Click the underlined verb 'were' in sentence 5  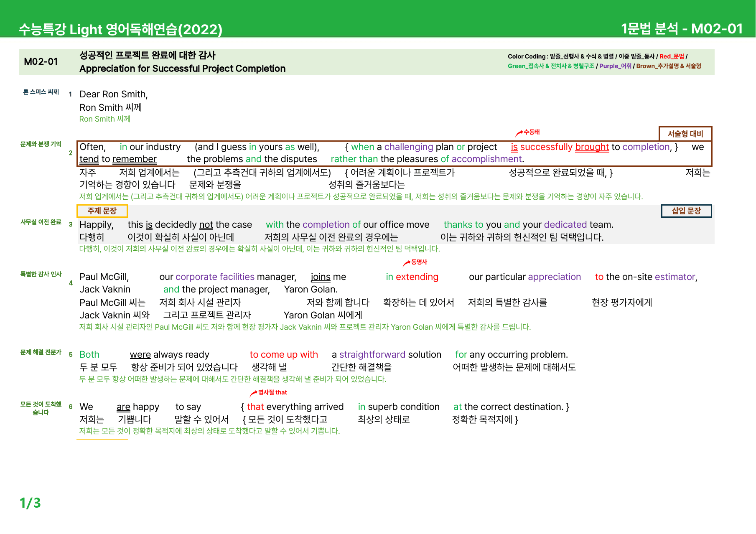tap(140, 355)
